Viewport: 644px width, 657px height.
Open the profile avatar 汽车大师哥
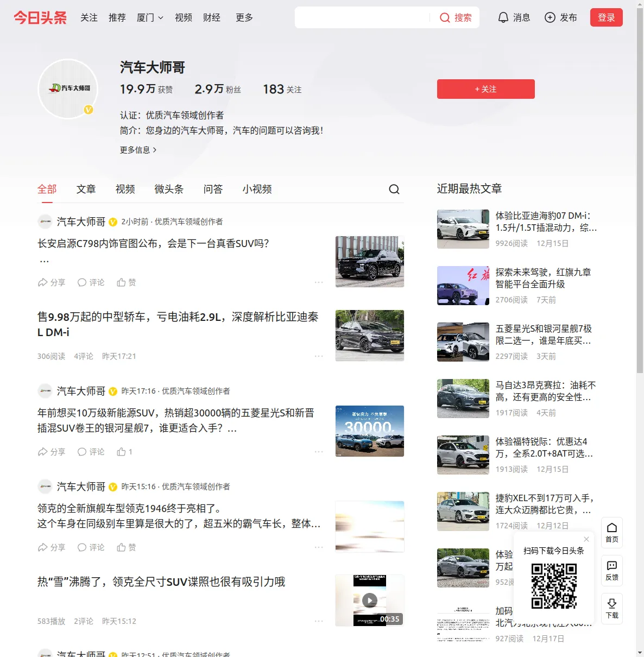[68, 89]
